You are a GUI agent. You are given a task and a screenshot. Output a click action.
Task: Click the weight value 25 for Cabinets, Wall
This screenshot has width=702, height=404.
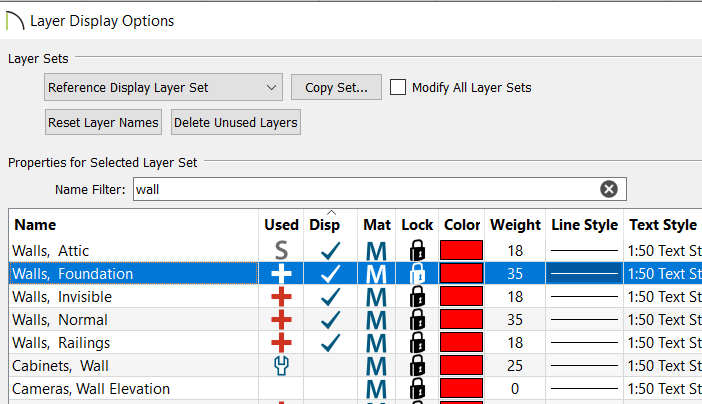click(x=515, y=366)
